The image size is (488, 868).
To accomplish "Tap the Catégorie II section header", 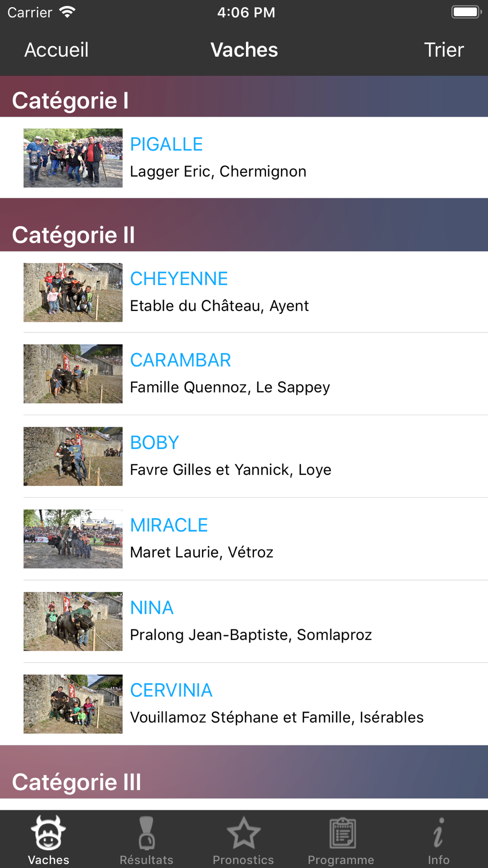I will click(x=74, y=235).
